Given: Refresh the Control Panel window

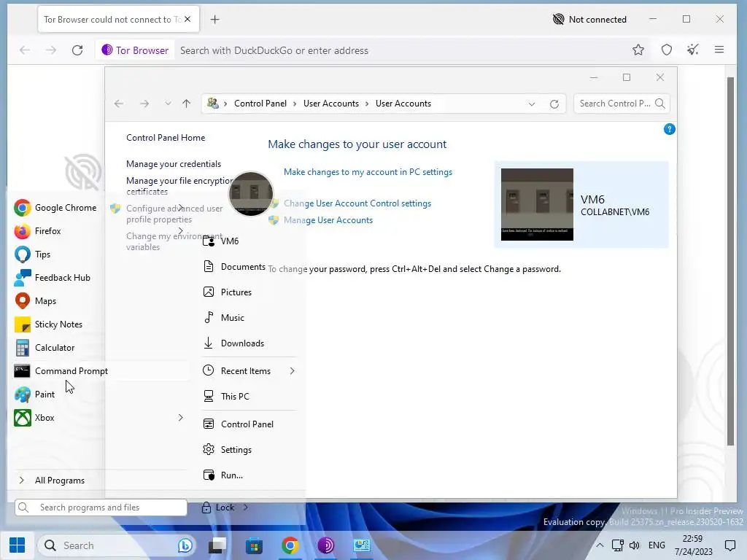Looking at the screenshot, I should click(554, 104).
